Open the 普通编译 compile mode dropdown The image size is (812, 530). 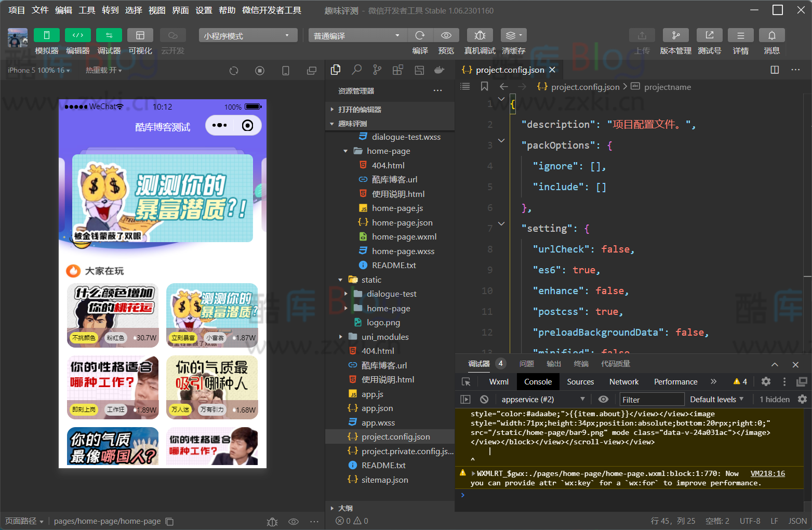pyautogui.click(x=357, y=35)
